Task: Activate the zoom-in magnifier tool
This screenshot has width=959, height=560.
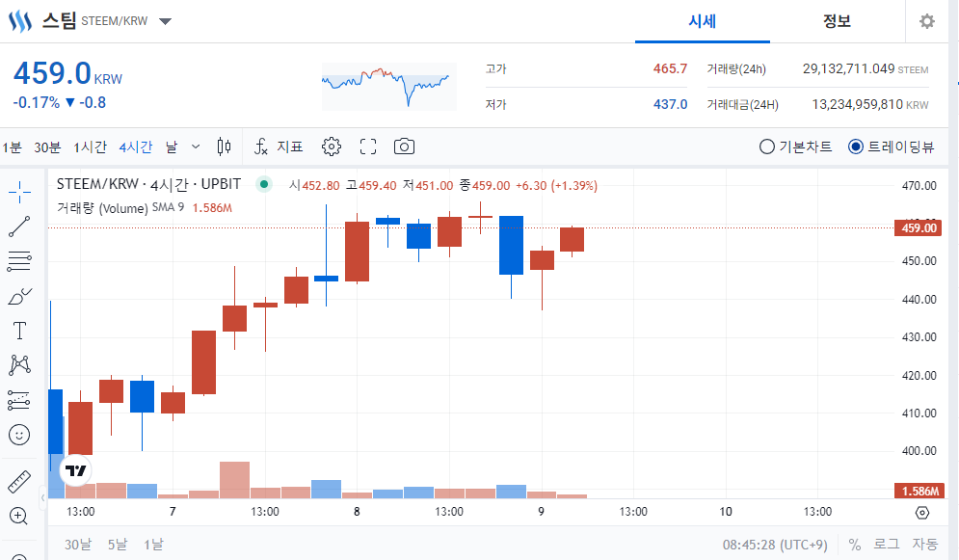Action: 19,516
